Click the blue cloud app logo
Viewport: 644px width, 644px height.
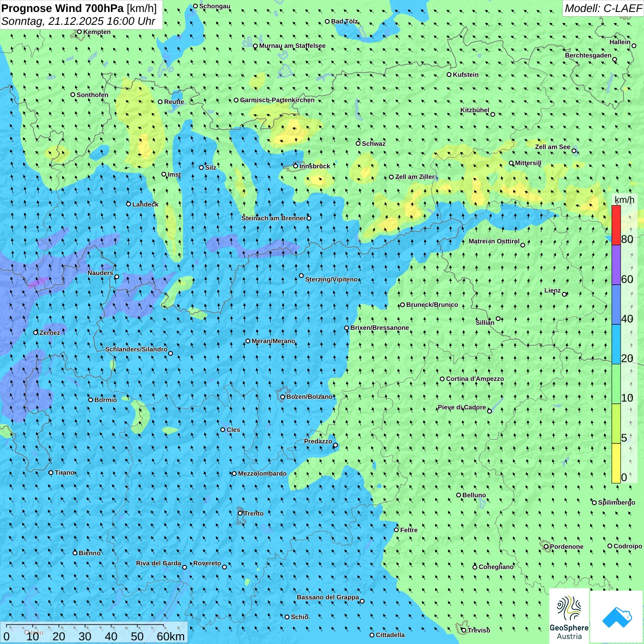coord(617,616)
